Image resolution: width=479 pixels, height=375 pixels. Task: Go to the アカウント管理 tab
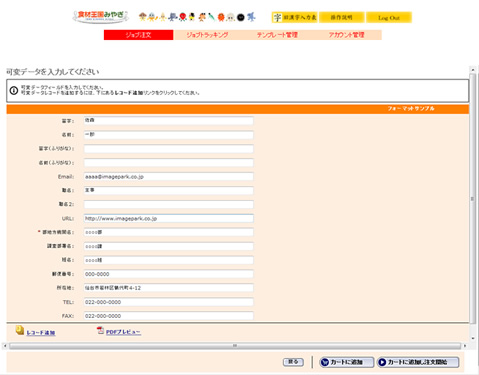click(x=347, y=35)
